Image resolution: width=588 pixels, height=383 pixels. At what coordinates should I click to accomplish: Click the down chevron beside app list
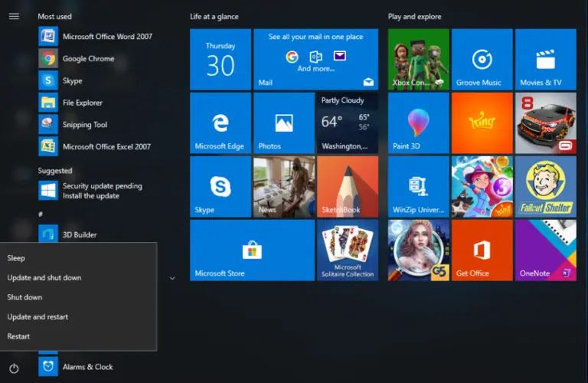pyautogui.click(x=172, y=278)
